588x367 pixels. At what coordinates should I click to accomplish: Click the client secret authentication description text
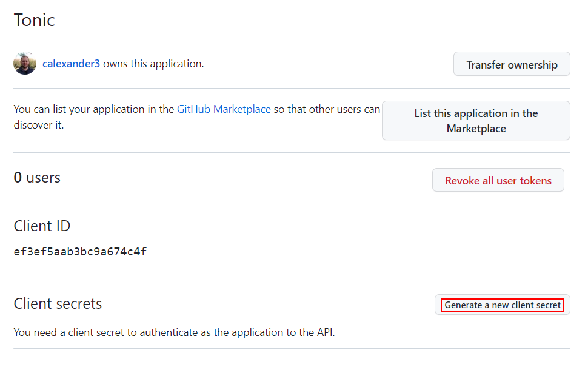click(x=173, y=332)
